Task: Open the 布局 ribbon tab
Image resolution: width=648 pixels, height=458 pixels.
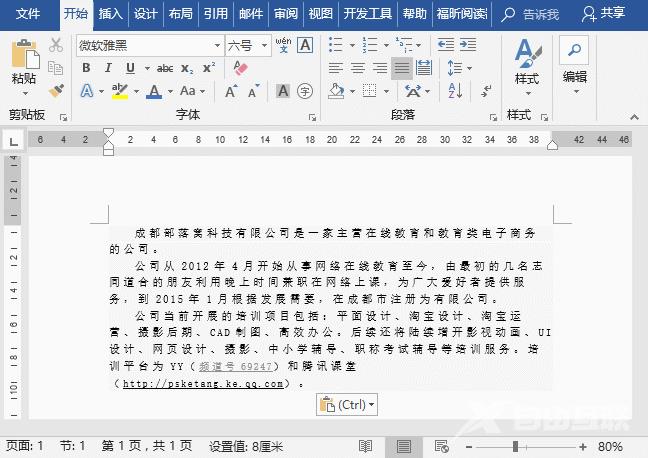Action: (181, 14)
